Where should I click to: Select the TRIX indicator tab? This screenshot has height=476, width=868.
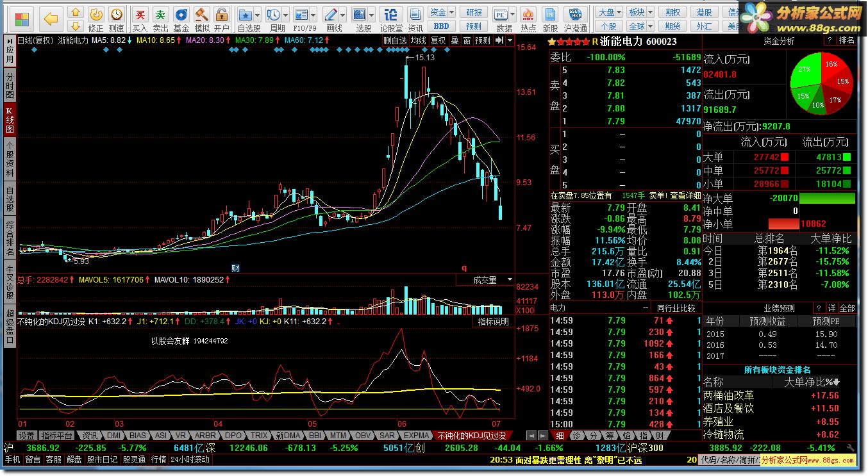(260, 436)
